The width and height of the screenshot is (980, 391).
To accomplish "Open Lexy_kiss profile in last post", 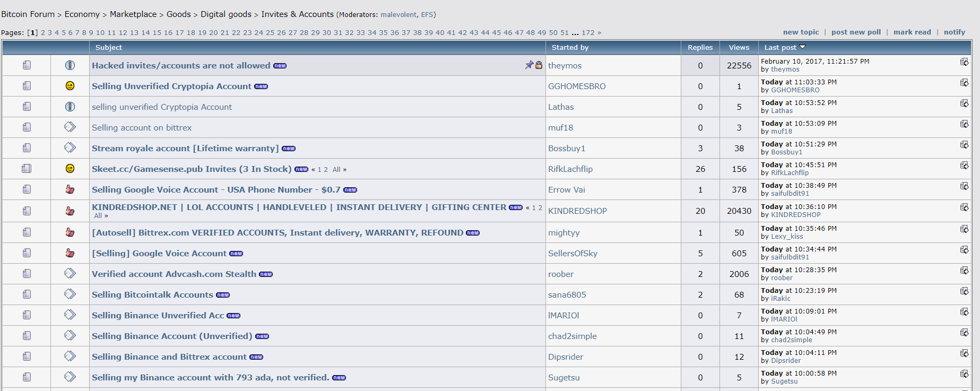I will click(x=787, y=237).
